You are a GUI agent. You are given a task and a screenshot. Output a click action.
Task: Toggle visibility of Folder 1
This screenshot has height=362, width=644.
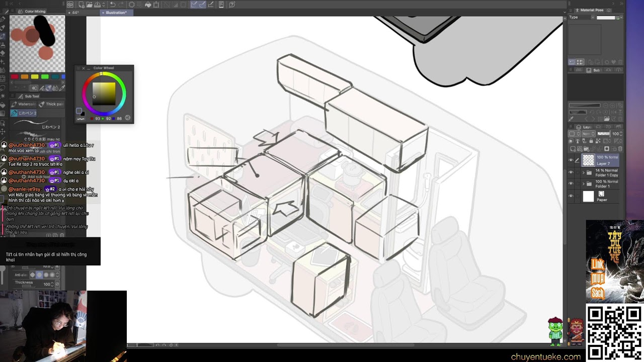pyautogui.click(x=571, y=184)
